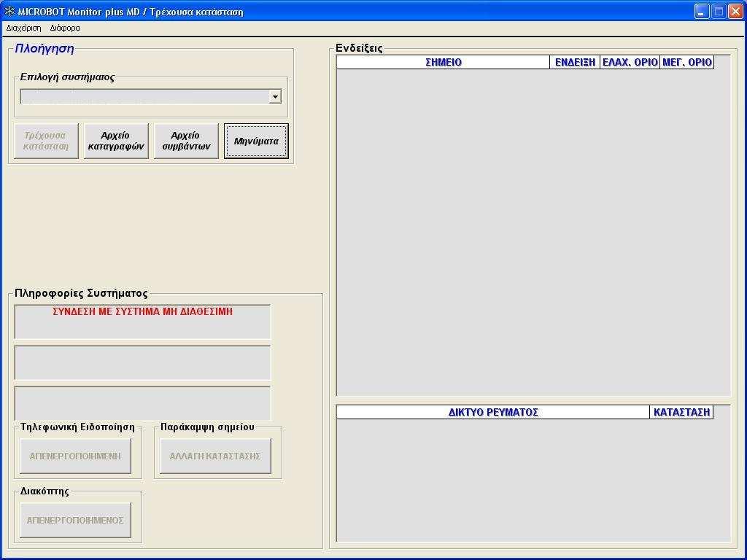Click the Τρέχουσα κατάσταση button

click(x=46, y=141)
